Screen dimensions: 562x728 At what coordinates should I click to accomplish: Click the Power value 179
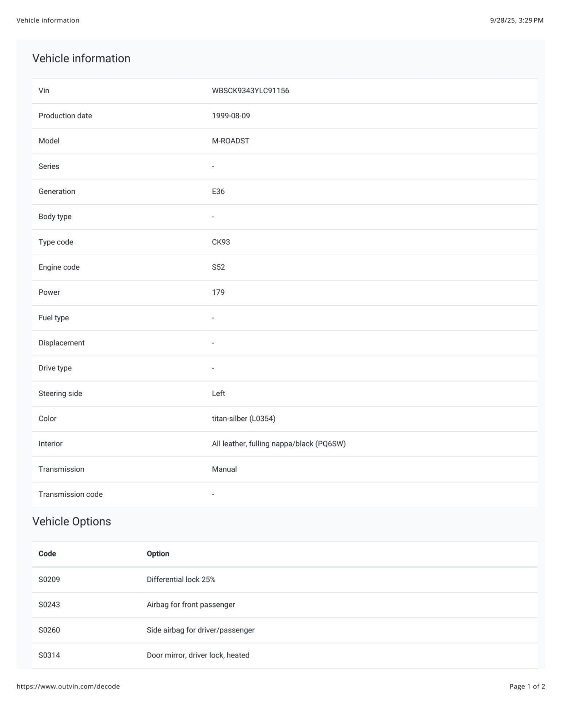(x=218, y=292)
